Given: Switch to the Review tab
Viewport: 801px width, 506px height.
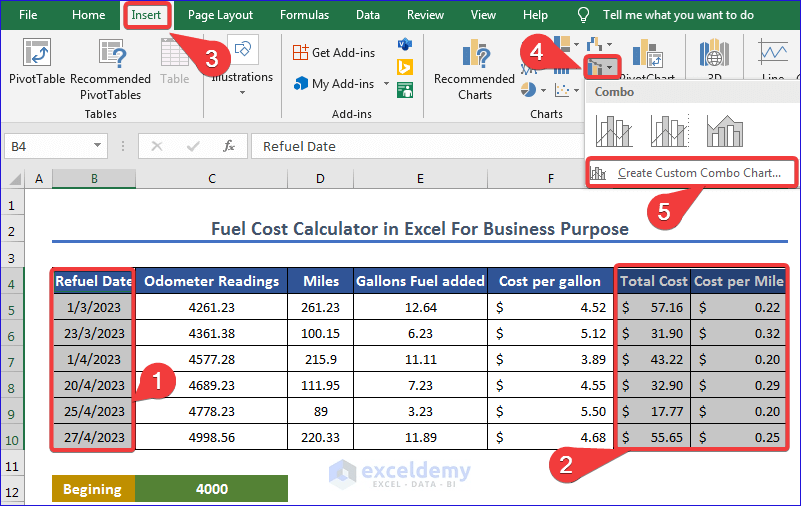Looking at the screenshot, I should [425, 15].
